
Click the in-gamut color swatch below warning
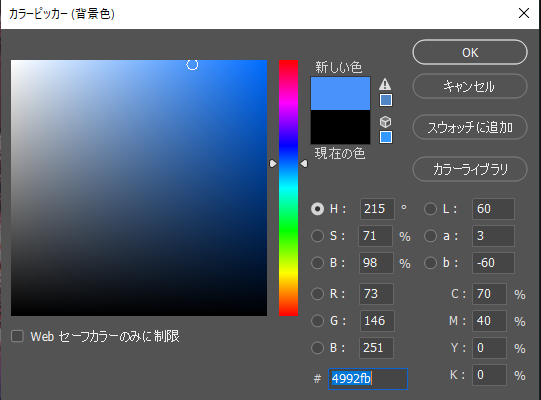point(386,100)
